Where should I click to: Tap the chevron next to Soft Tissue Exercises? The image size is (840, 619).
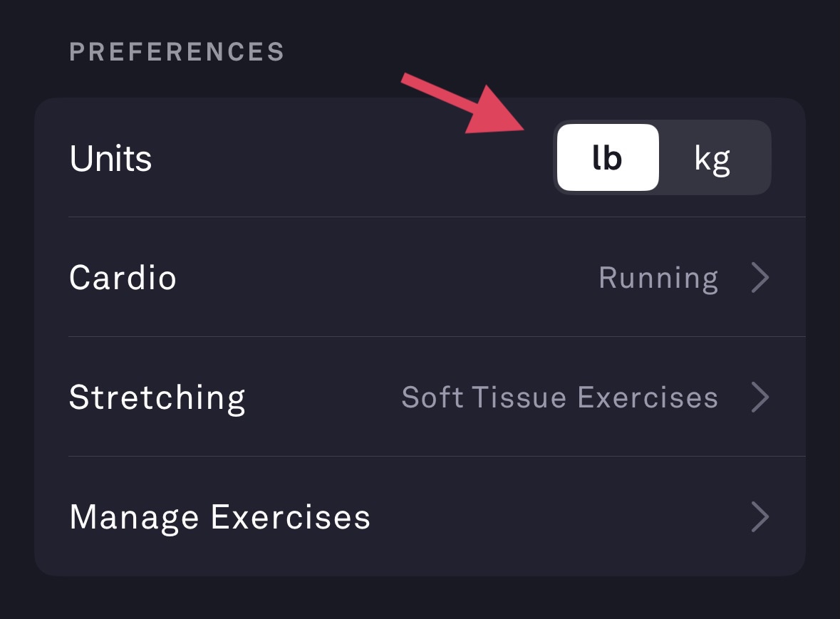click(760, 397)
